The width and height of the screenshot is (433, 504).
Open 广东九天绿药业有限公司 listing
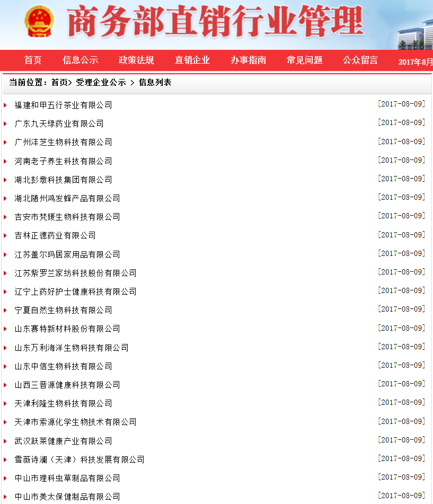[59, 124]
